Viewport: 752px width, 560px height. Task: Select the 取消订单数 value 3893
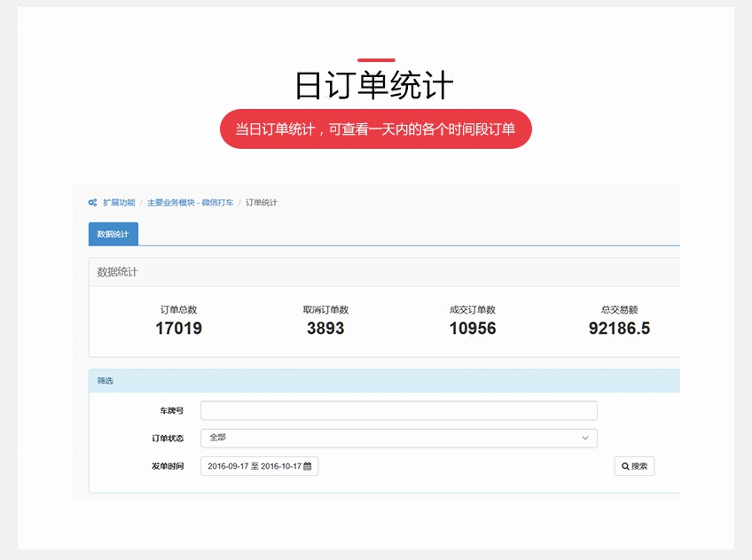tap(325, 329)
